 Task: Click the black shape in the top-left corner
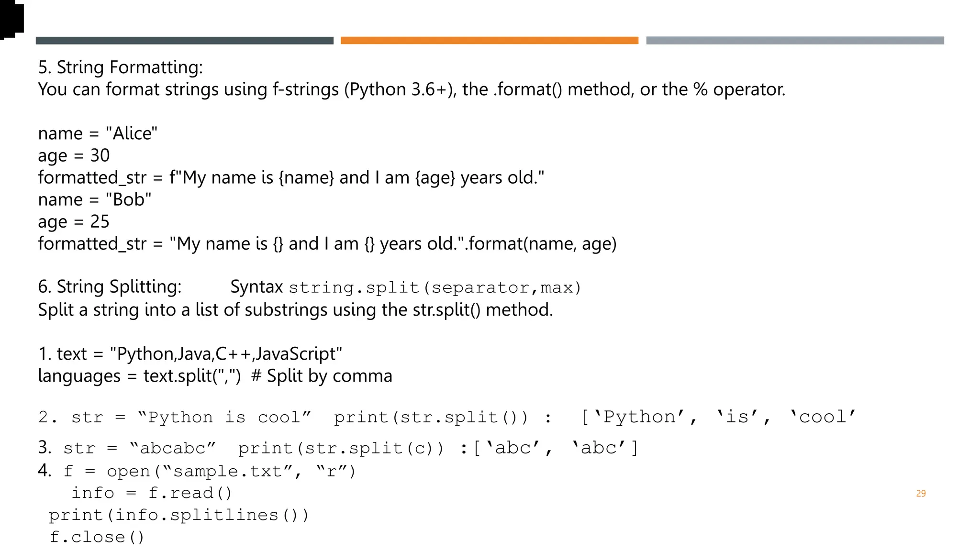coord(11,19)
